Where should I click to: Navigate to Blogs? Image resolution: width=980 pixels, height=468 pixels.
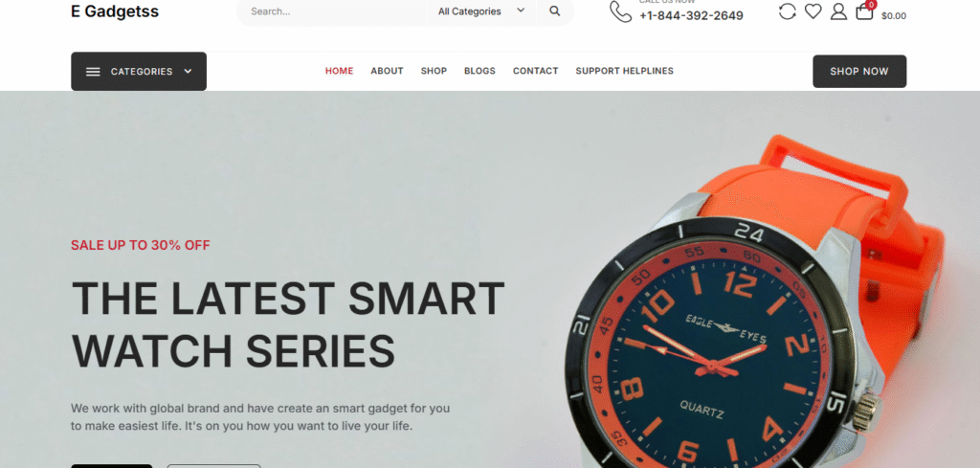point(479,71)
